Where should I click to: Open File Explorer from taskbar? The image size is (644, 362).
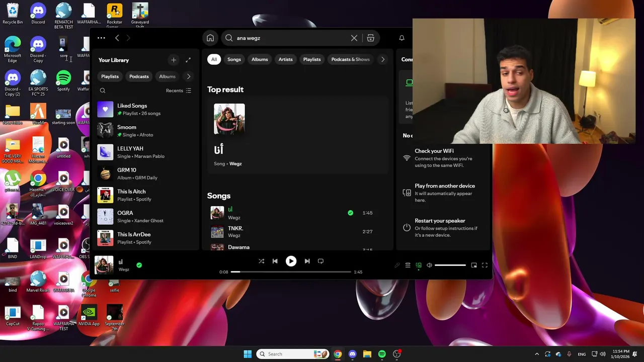(x=367, y=354)
